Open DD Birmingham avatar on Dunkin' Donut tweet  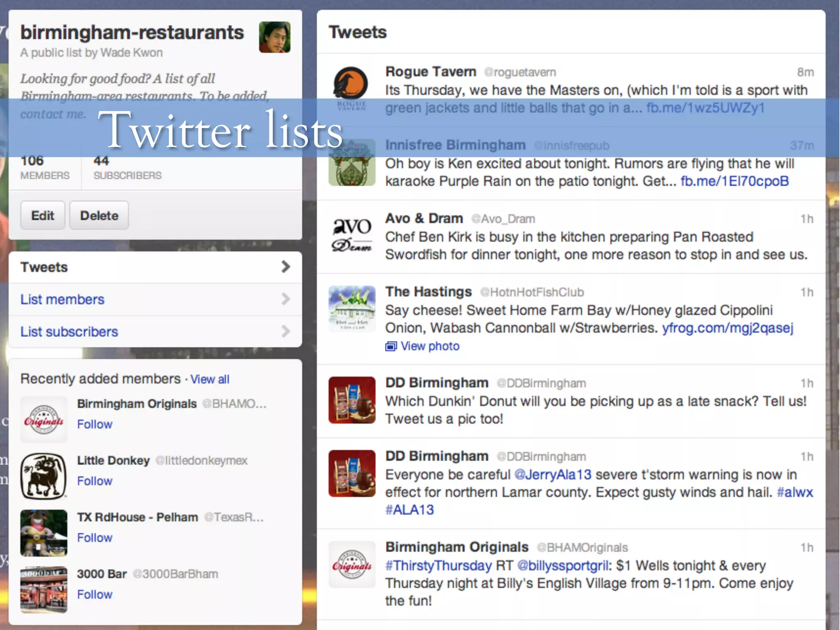point(352,400)
